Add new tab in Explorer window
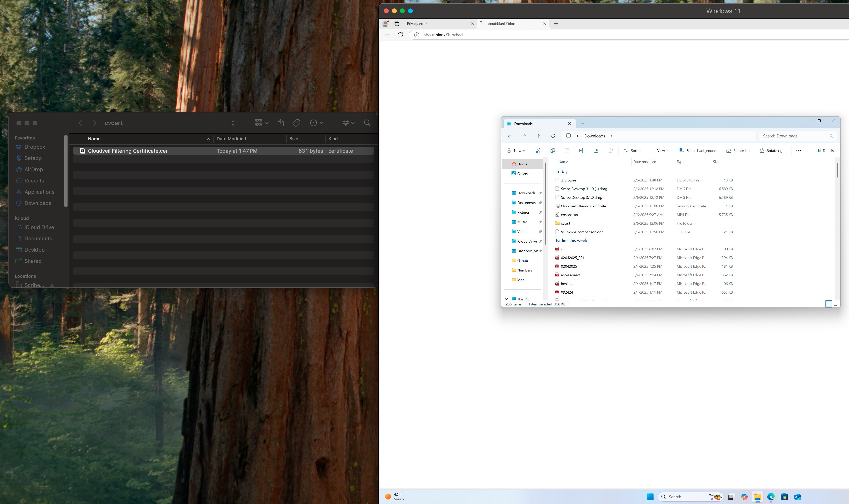The height and width of the screenshot is (504, 849). [583, 124]
